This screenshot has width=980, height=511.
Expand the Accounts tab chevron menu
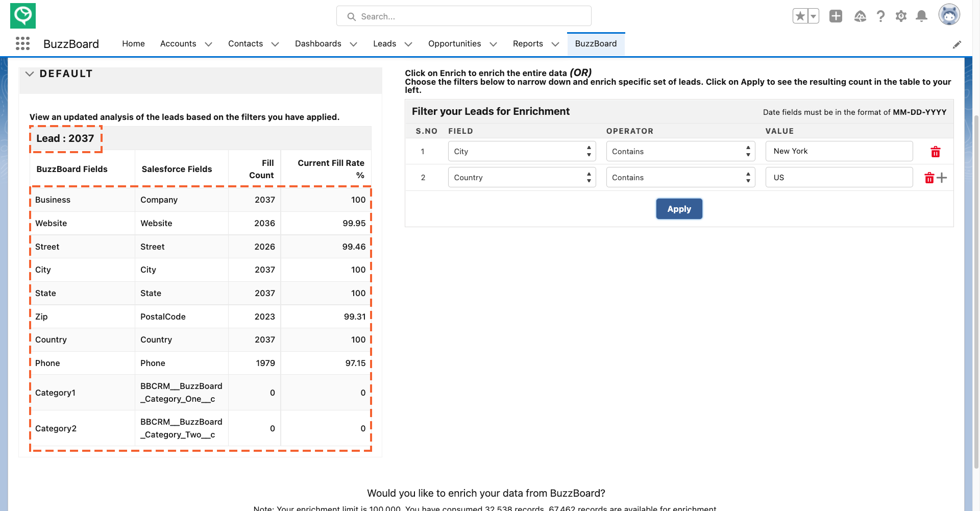pyautogui.click(x=208, y=44)
